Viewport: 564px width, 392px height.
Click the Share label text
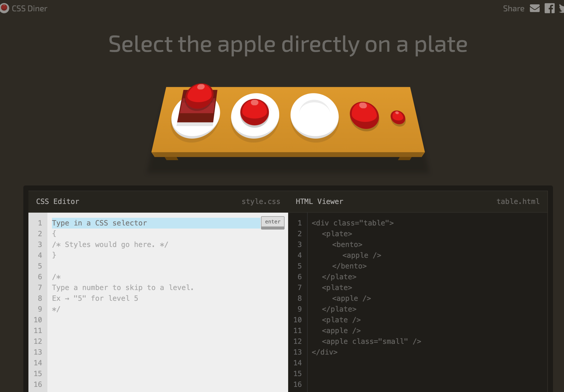point(513,8)
